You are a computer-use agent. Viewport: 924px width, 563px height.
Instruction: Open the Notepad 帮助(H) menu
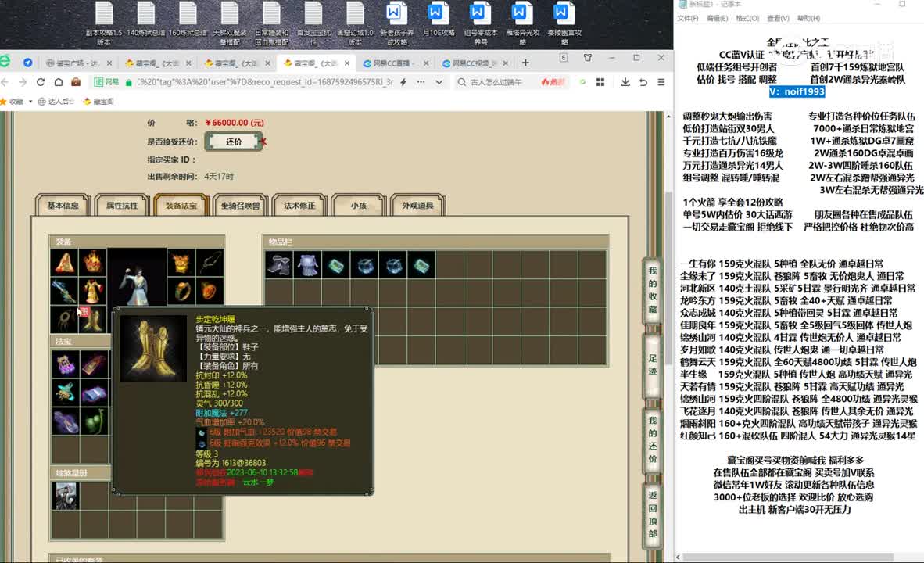[808, 18]
